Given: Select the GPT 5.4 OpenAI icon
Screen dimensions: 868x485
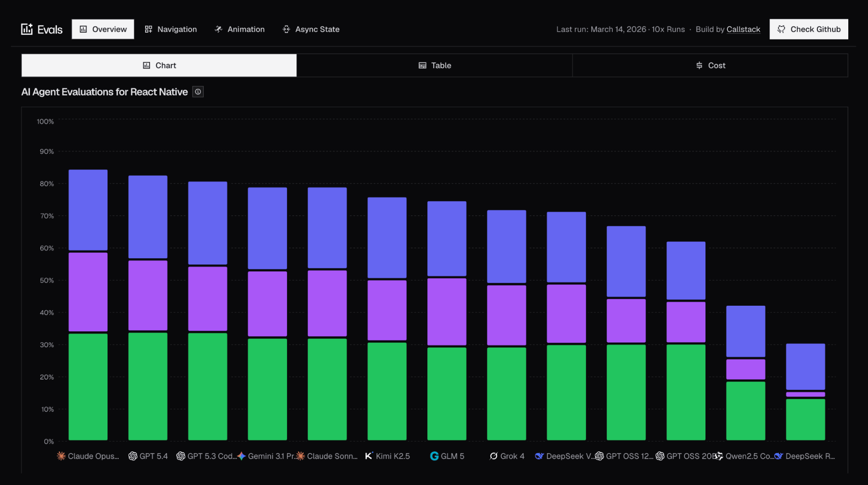Looking at the screenshot, I should click(133, 456).
